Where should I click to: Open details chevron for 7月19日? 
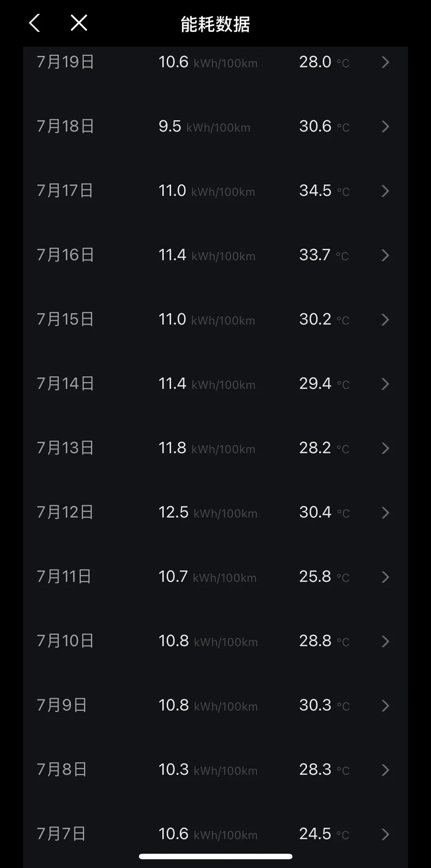(x=385, y=62)
